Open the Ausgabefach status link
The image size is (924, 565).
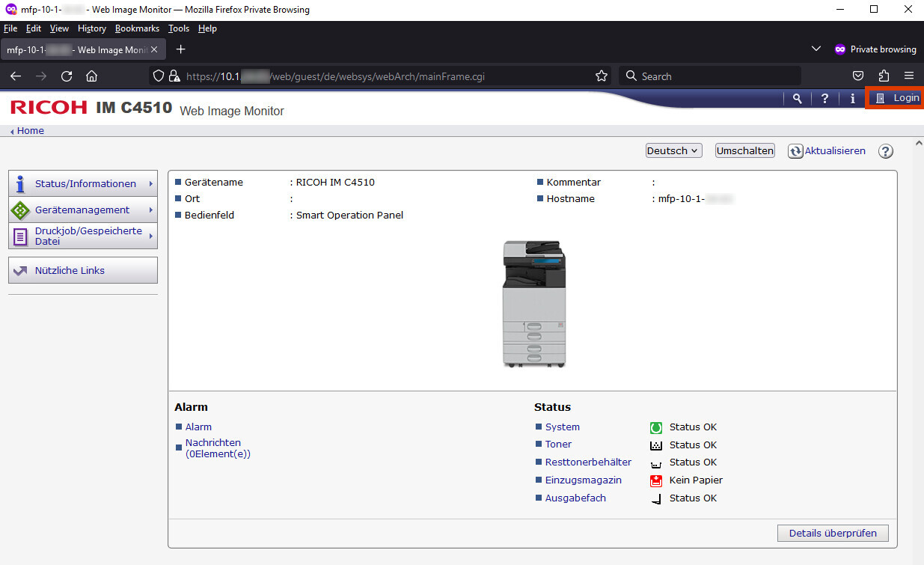tap(575, 498)
